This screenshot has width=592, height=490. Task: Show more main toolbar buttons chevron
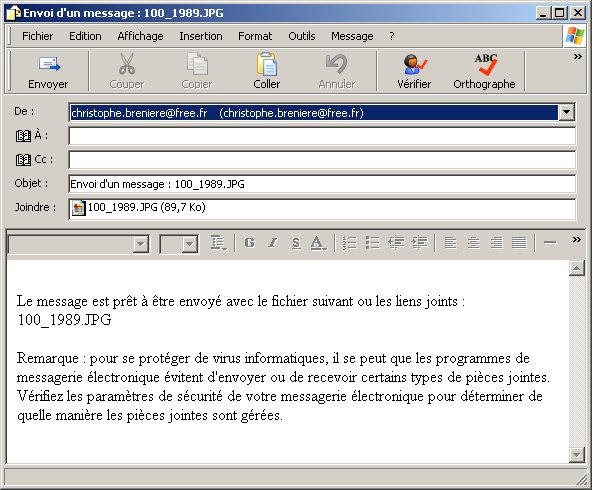[x=577, y=57]
